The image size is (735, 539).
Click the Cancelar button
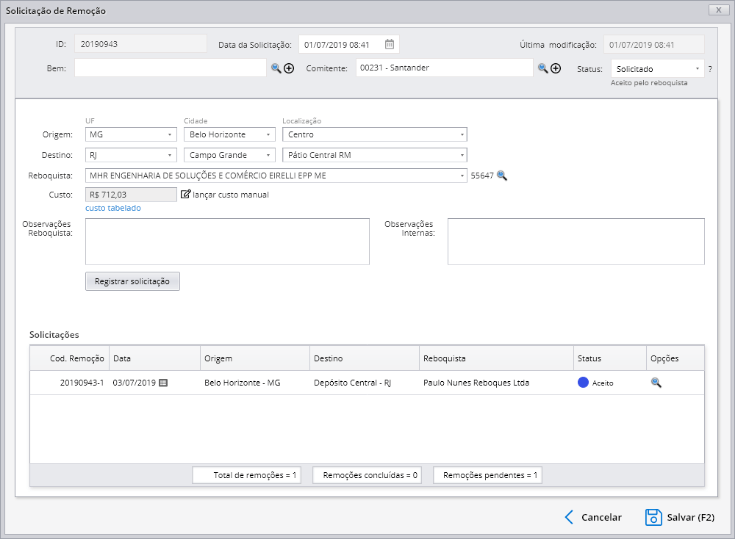593,517
